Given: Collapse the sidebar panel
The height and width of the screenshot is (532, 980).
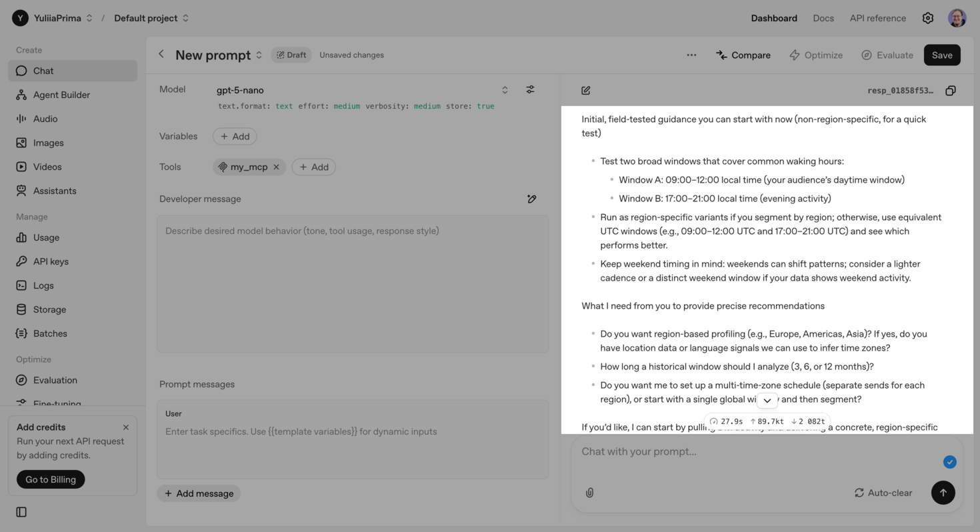Looking at the screenshot, I should coord(21,512).
